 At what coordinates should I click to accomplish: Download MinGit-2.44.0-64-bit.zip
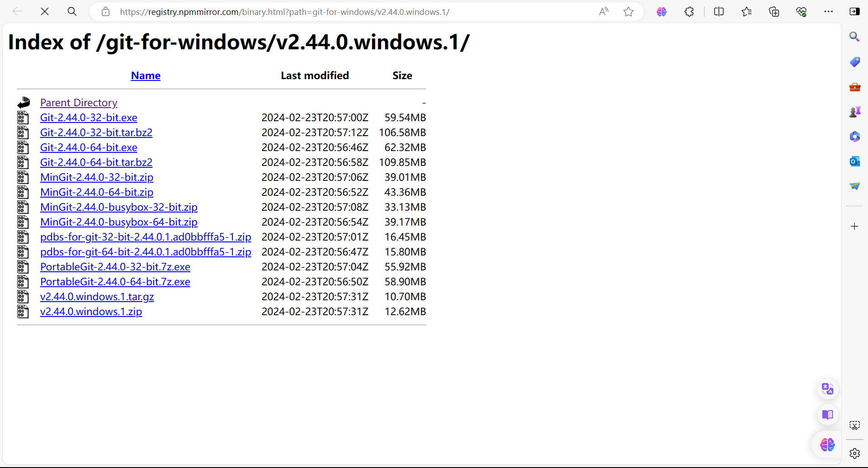tap(97, 192)
